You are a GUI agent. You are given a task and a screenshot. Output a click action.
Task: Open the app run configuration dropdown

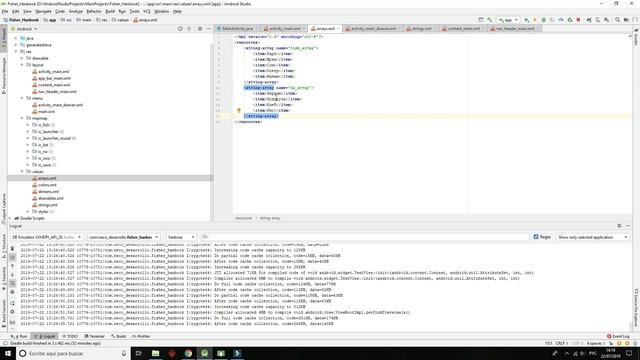(508, 20)
